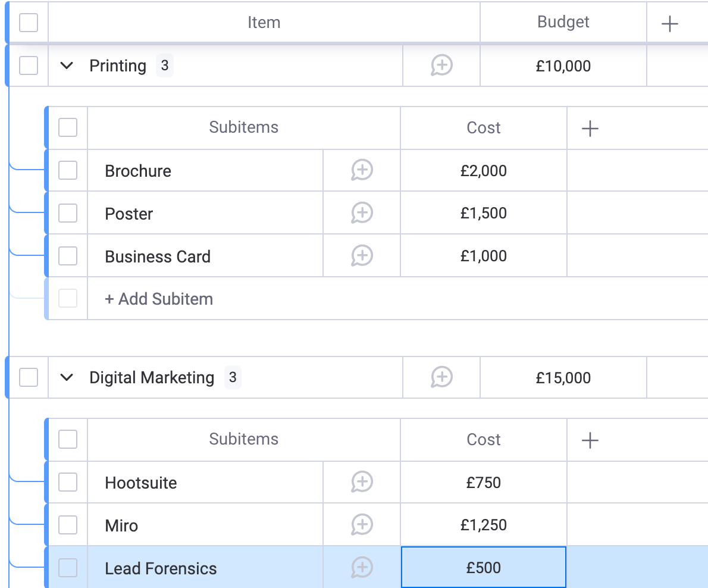Tick the checkbox for Printing item
Image resolution: width=708 pixels, height=588 pixels.
click(29, 65)
